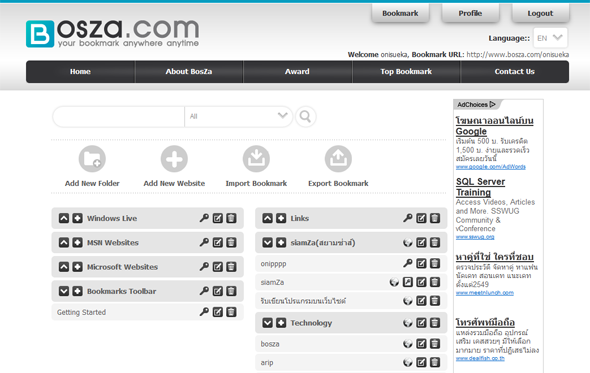This screenshot has height=373, width=590.
Task: Click the Bookmark button at top
Action: (400, 13)
